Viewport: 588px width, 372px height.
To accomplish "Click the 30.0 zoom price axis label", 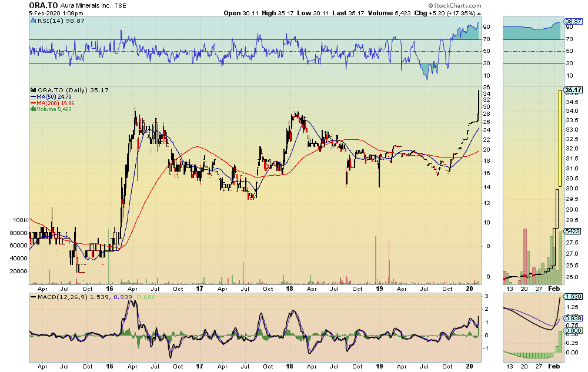I will pyautogui.click(x=572, y=189).
